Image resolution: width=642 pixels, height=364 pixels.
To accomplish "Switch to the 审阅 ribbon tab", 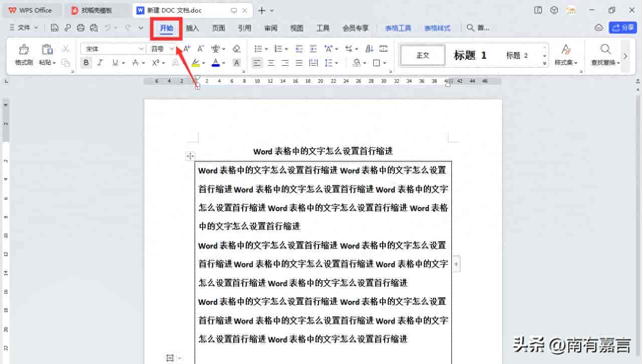I will (x=271, y=28).
